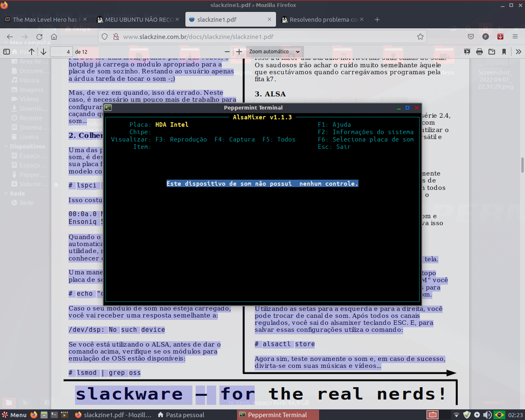
Task: Zoom in on the PDF
Action: pyautogui.click(x=239, y=52)
